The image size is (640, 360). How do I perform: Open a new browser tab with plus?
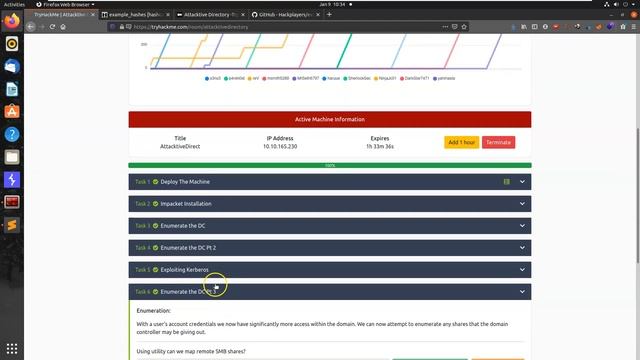[329, 15]
